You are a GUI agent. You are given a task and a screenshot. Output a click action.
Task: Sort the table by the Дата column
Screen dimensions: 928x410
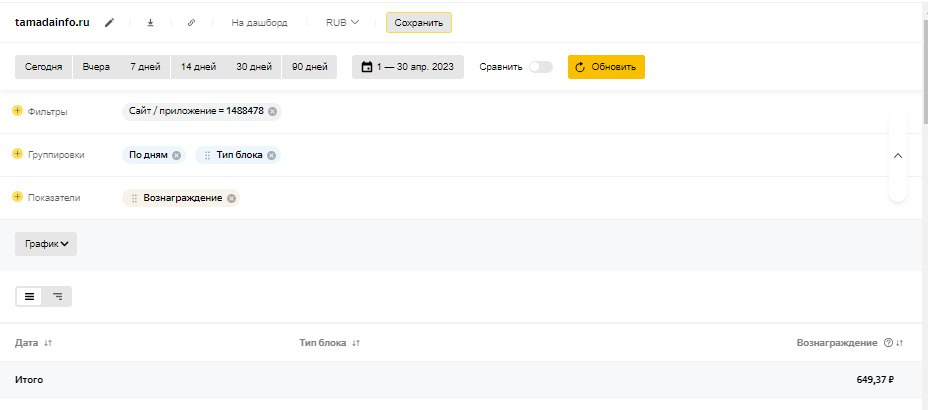pyautogui.click(x=49, y=343)
